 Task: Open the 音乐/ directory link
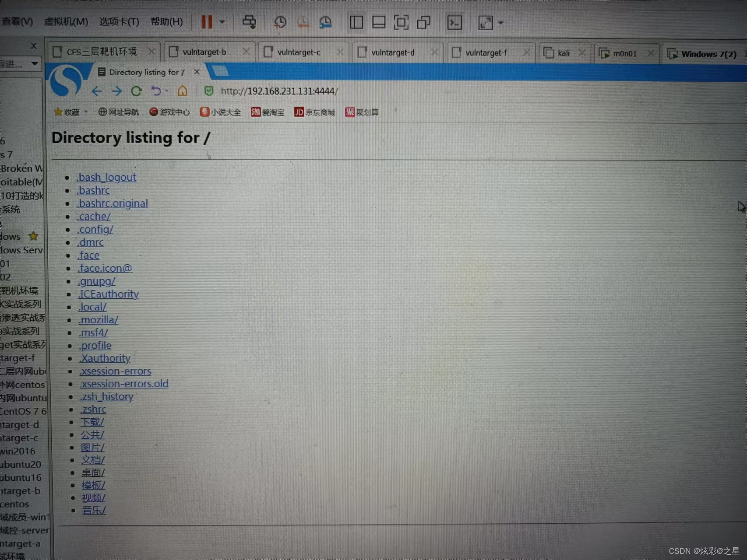pos(94,510)
